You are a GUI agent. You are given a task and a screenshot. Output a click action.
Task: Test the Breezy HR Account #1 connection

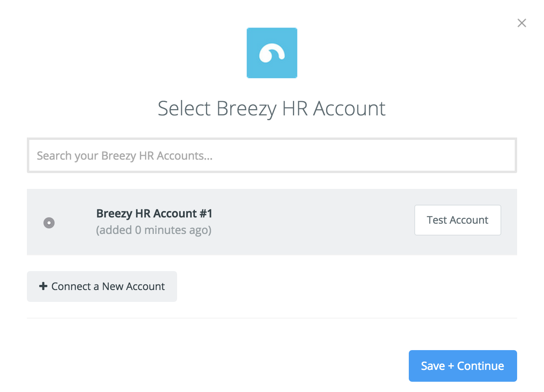[x=458, y=220]
